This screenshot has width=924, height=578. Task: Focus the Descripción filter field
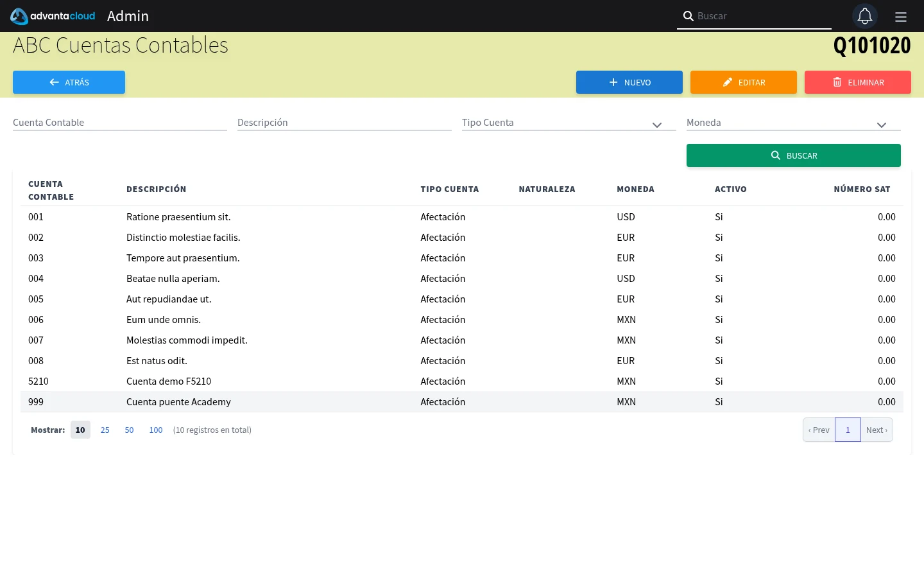click(345, 123)
